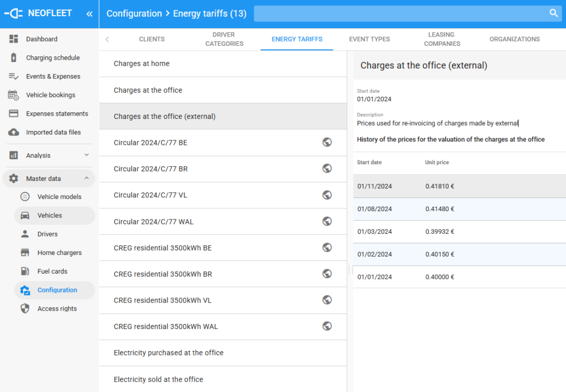
Task: Select the 01/08/2024 price row
Action: pyautogui.click(x=459, y=209)
